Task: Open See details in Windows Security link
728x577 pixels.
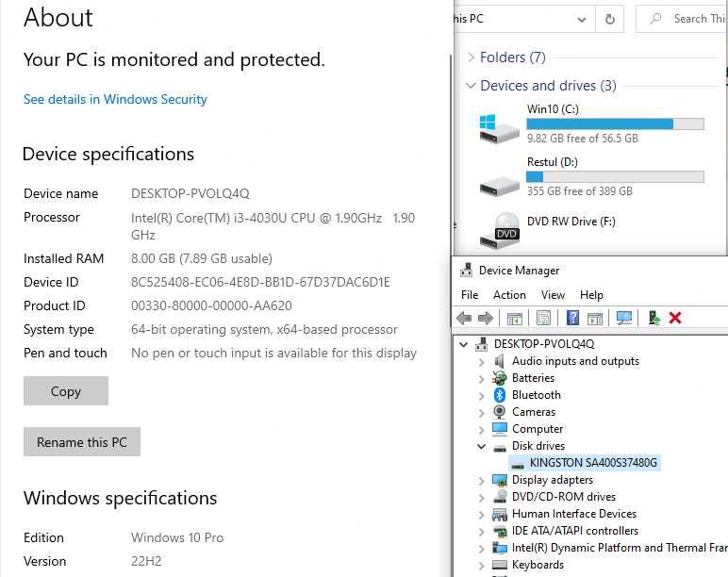Action: coord(115,99)
